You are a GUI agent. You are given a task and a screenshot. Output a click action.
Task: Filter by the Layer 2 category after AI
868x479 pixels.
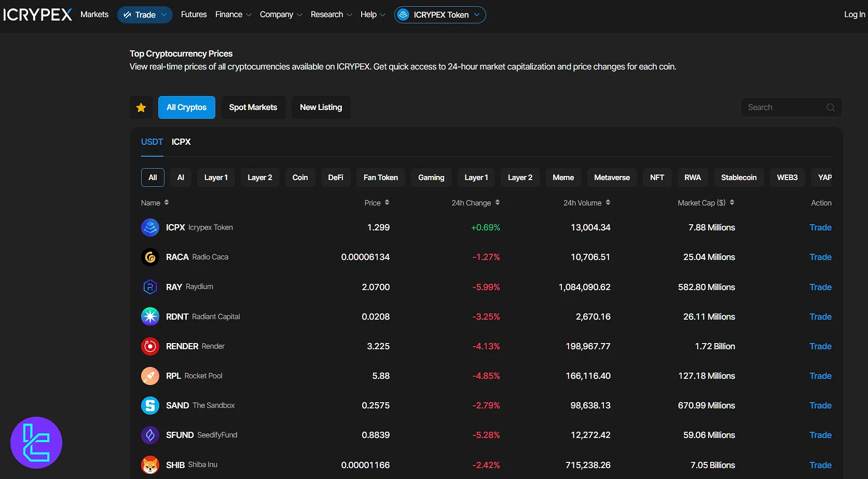click(259, 177)
